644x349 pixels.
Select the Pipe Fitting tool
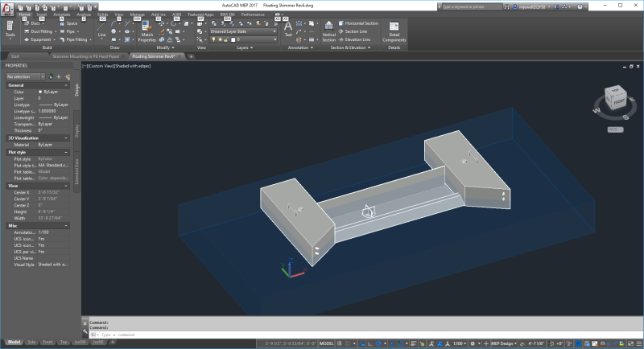pos(75,39)
